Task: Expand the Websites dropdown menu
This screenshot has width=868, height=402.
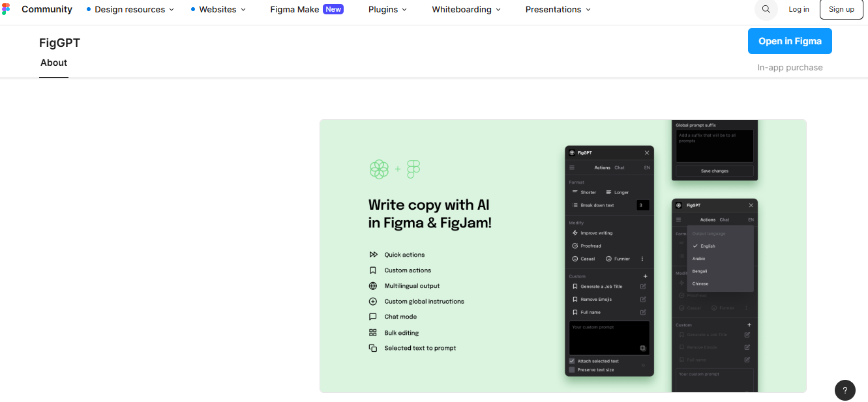Action: point(218,10)
